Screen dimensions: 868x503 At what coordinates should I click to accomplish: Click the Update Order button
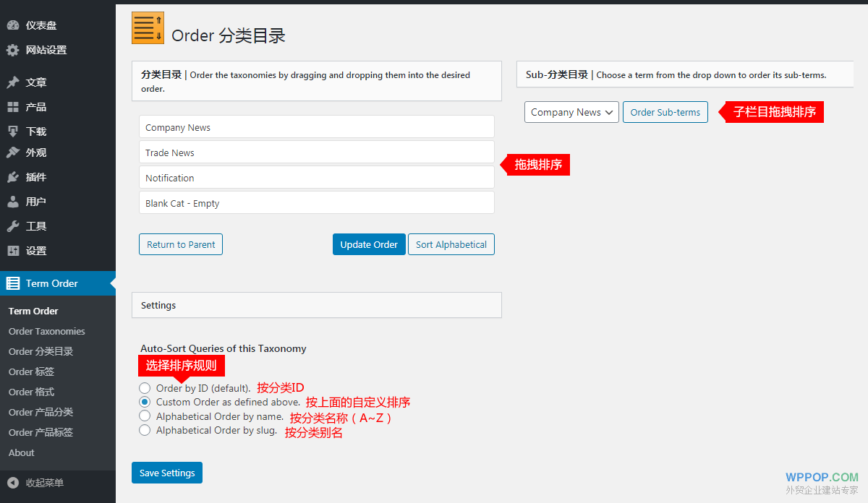(x=369, y=244)
